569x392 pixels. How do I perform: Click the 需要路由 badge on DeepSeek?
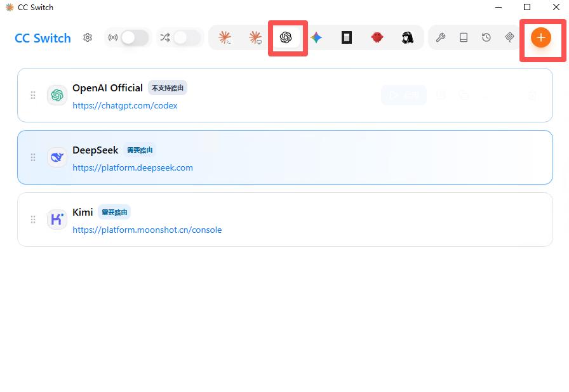point(140,150)
